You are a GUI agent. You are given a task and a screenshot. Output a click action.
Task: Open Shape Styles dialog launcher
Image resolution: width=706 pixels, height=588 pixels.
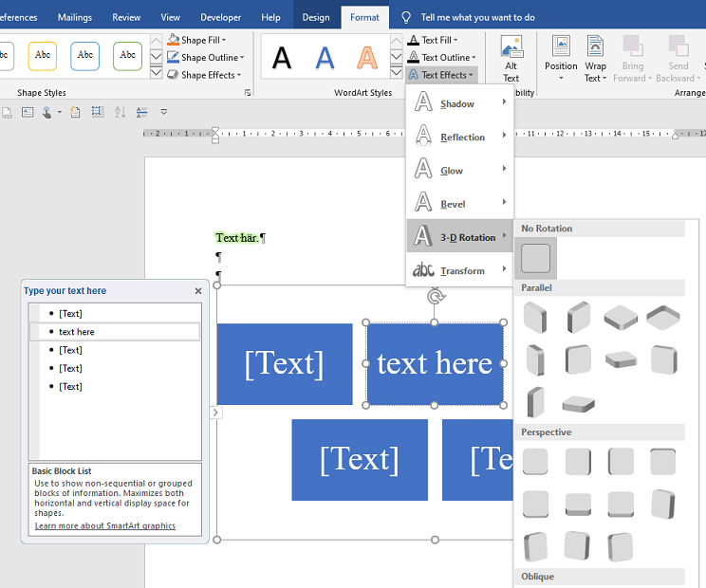pyautogui.click(x=247, y=93)
